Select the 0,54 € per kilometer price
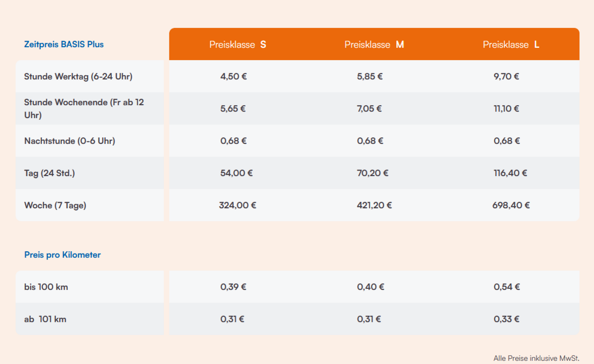594x364 pixels. click(x=507, y=287)
